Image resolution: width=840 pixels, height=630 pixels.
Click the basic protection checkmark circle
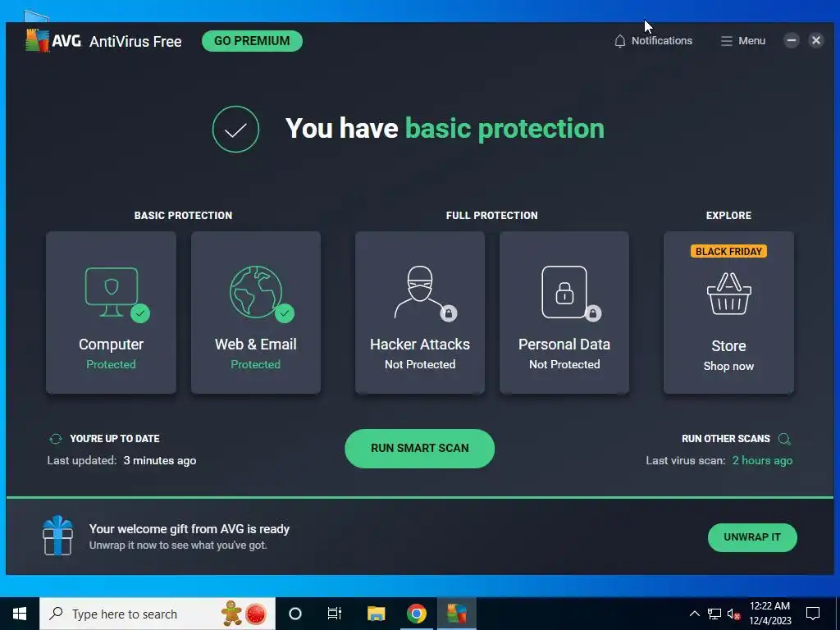pos(235,129)
